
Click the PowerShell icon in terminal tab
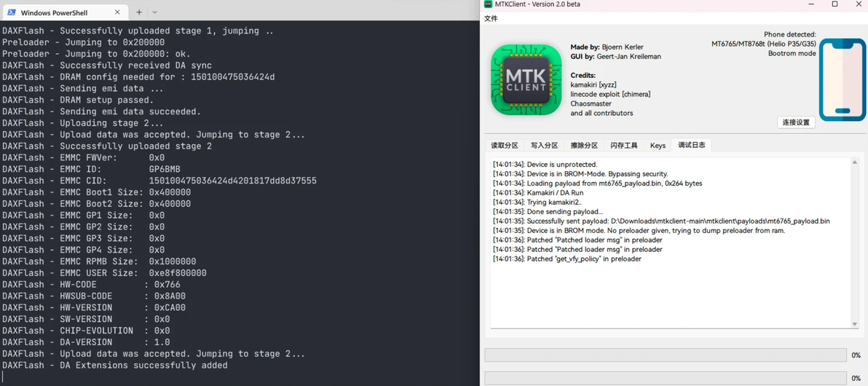click(10, 12)
